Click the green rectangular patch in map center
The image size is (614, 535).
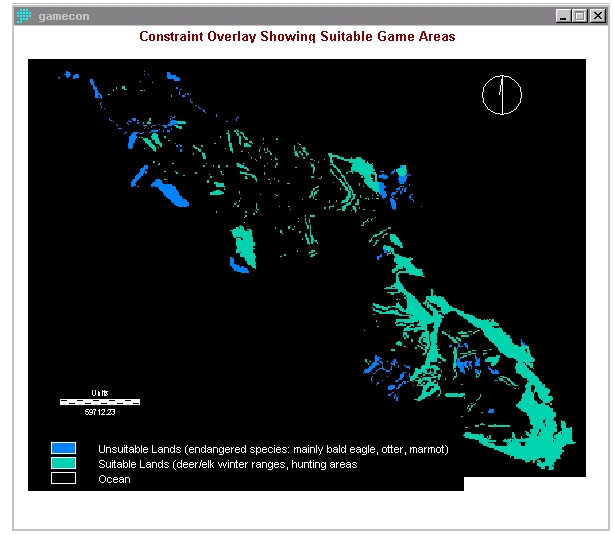[244, 244]
